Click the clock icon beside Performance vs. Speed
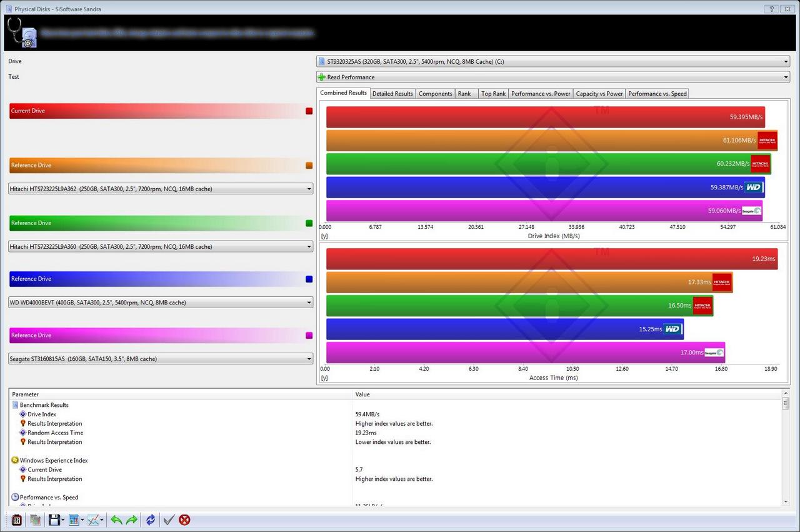800x532 pixels. [15, 497]
